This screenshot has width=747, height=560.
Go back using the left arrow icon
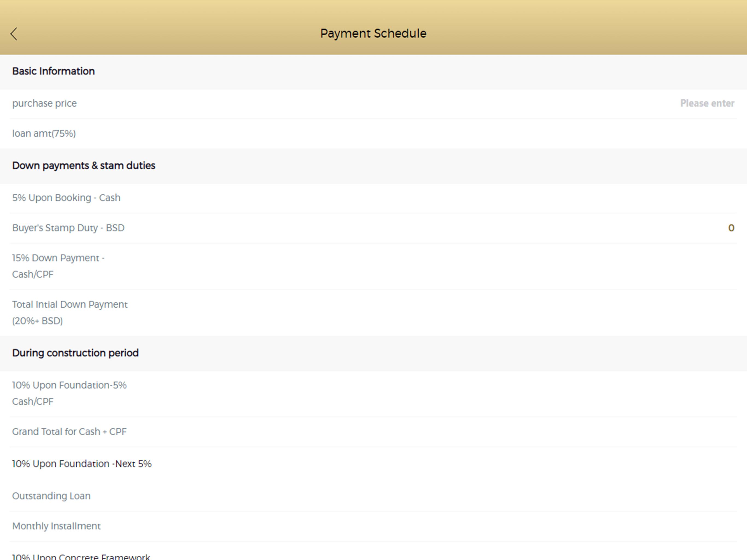pyautogui.click(x=14, y=34)
